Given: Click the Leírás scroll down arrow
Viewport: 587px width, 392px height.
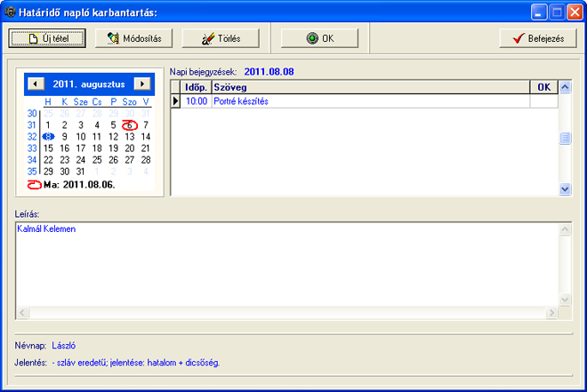Looking at the screenshot, I should (565, 300).
